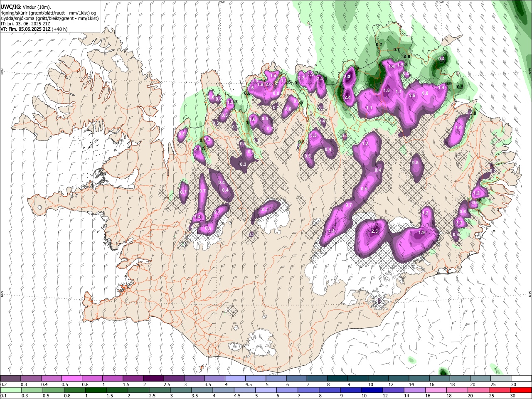Click the '2.5' value inside the pink snow patch
This screenshot has height=399, width=532.
tap(374, 231)
